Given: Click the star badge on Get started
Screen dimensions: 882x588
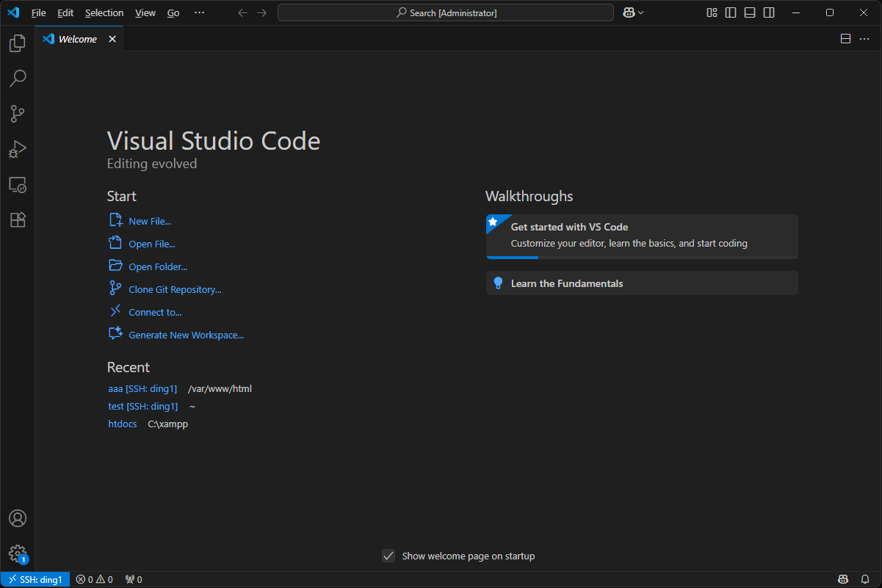Looking at the screenshot, I should pos(494,221).
